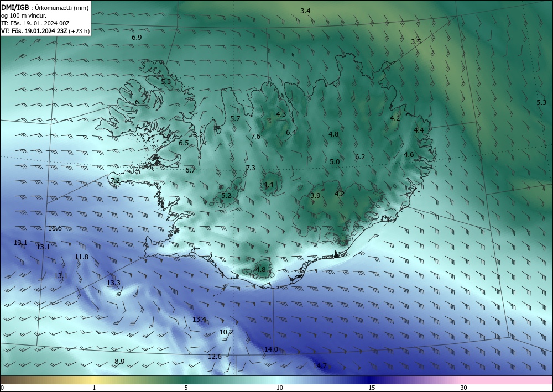Select the 13.4 map value
Viewport: 553px width, 392px height.
pyautogui.click(x=199, y=320)
